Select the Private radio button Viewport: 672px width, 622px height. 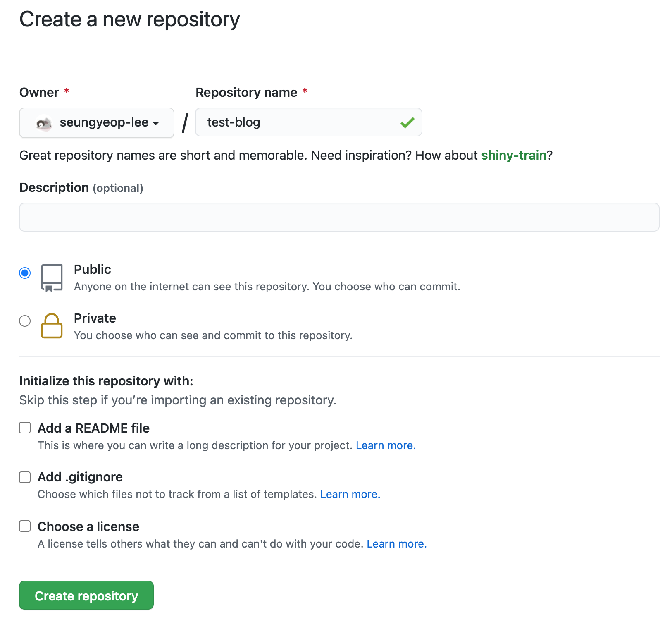coord(25,321)
